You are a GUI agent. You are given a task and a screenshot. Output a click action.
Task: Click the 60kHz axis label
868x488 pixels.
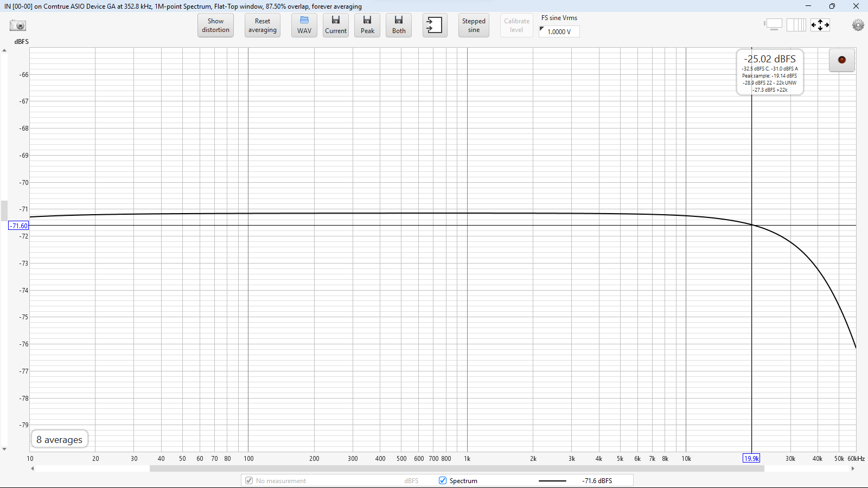pos(856,459)
